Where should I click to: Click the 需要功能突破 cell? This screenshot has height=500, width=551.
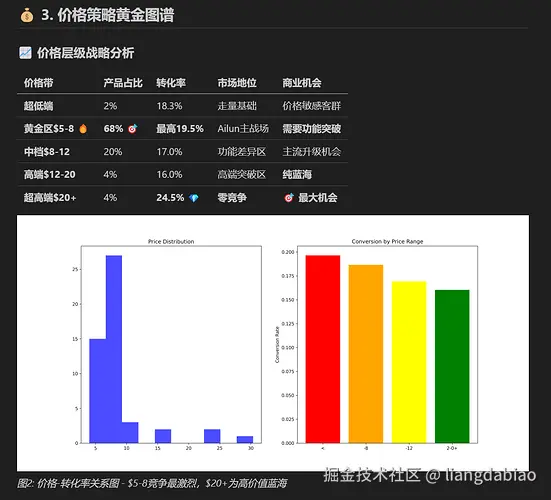coord(312,129)
